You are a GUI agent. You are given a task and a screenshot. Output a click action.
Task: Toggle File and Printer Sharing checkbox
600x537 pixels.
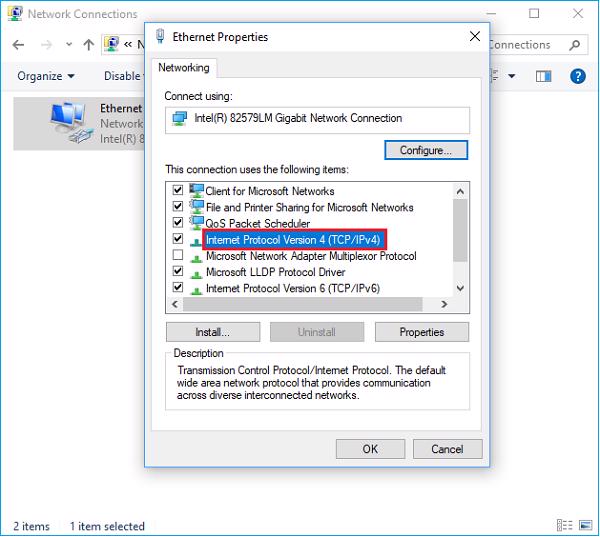pyautogui.click(x=178, y=206)
